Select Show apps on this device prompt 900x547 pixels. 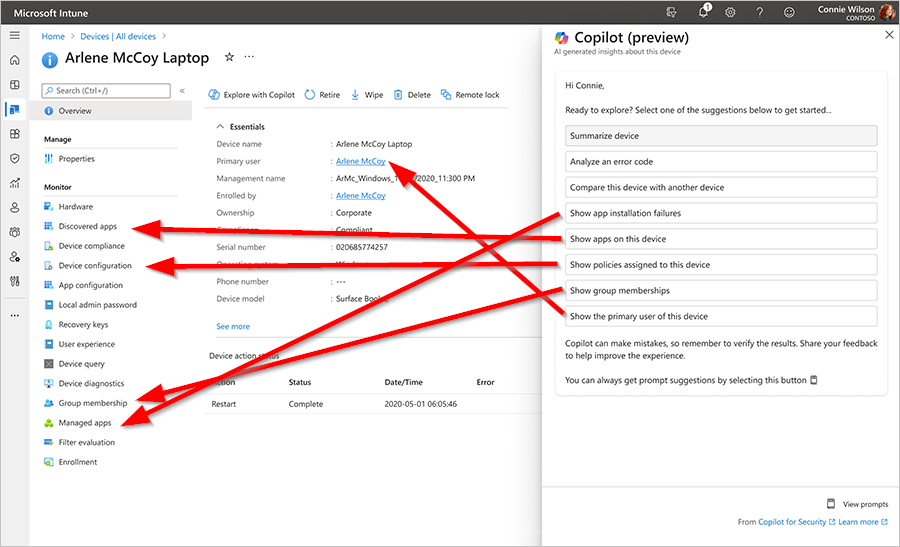pyautogui.click(x=721, y=239)
